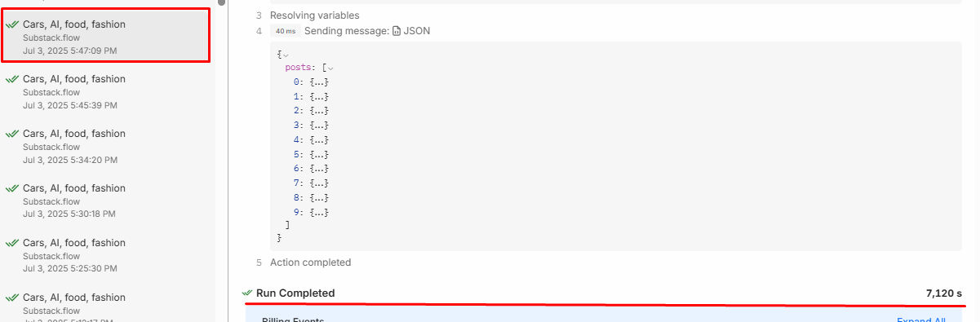The height and width of the screenshot is (322, 980).
Task: Click the Run Completed checkmark icon
Action: tap(247, 293)
